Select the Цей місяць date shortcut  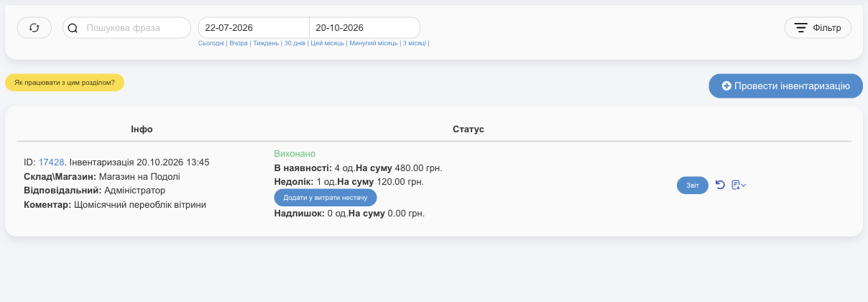point(328,44)
